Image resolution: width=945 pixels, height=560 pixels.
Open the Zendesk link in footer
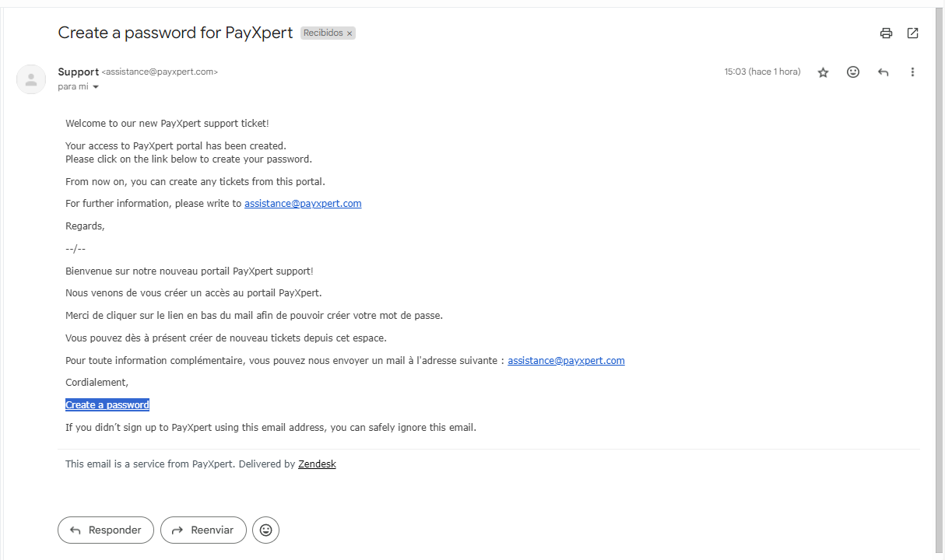pos(317,464)
